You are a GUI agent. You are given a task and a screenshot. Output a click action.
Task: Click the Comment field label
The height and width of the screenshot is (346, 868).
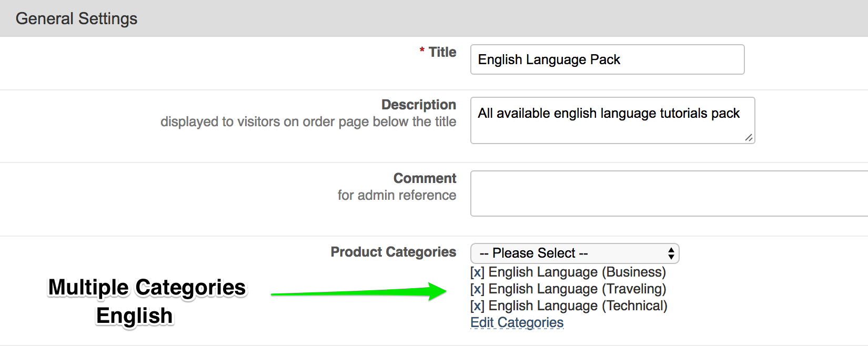[425, 178]
